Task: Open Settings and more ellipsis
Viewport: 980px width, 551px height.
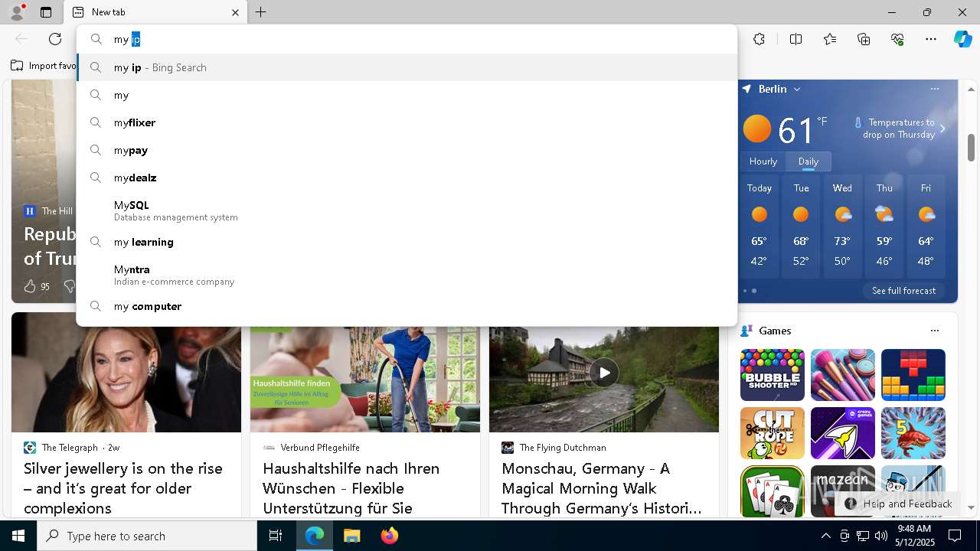Action: click(931, 39)
